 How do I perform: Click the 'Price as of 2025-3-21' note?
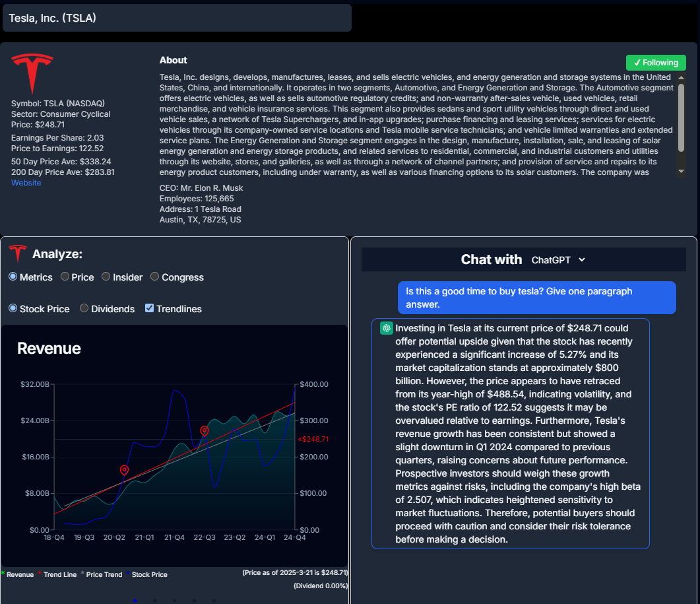[x=295, y=573]
